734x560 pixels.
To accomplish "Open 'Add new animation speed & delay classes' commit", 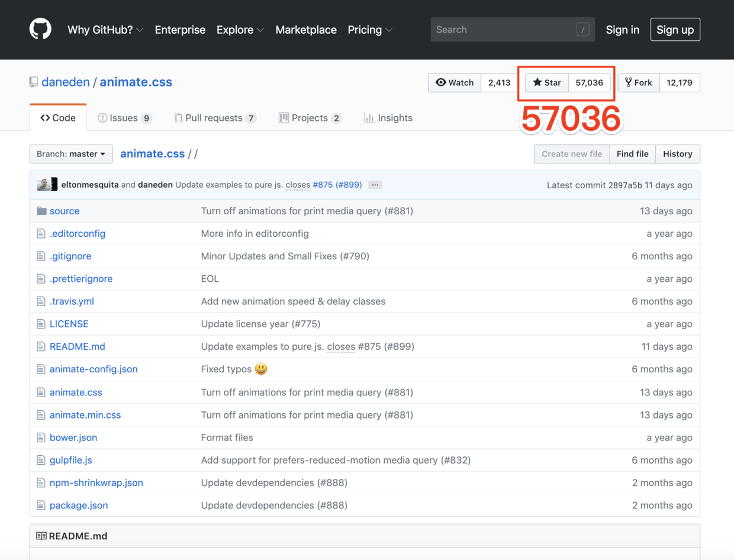I will click(294, 301).
